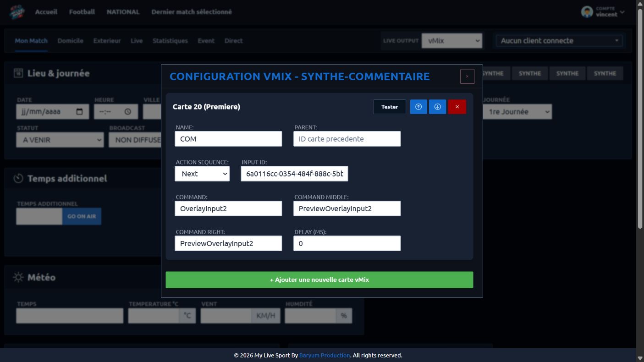Click the date jj/mm/aaaa field
Image resolution: width=644 pixels, height=362 pixels.
click(x=52, y=111)
